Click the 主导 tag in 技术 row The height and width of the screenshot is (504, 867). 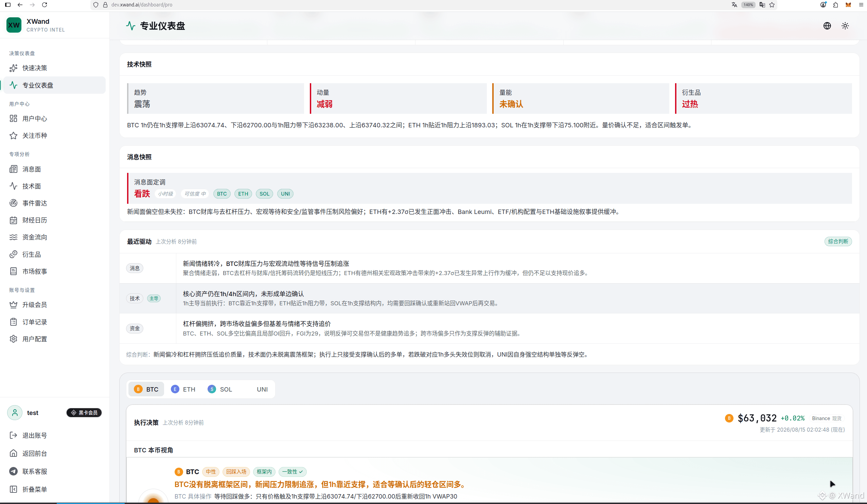click(x=154, y=298)
